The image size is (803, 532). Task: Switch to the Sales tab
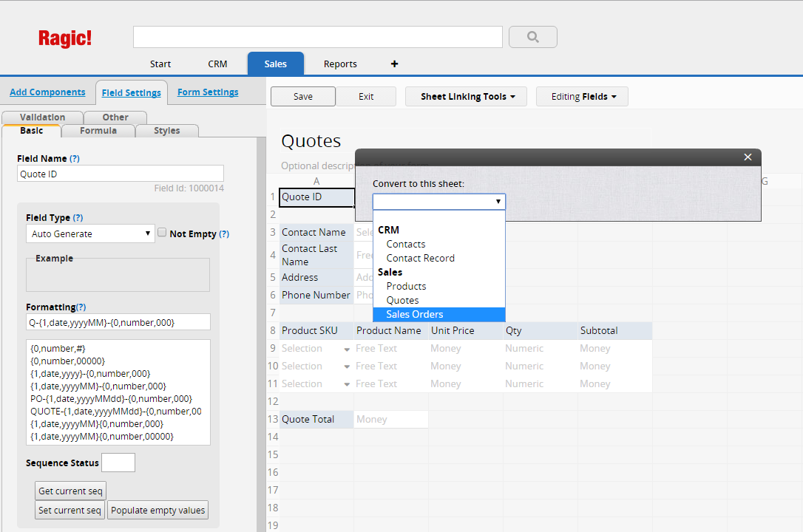[x=276, y=64]
